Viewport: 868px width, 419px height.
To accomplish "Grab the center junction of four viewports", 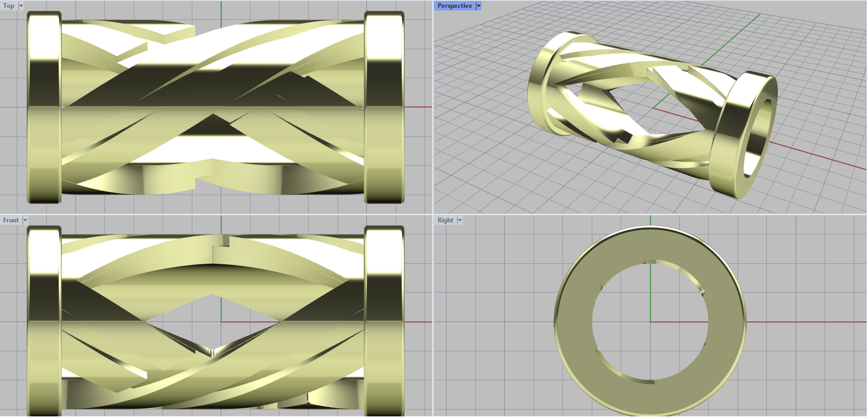I will coord(433,214).
